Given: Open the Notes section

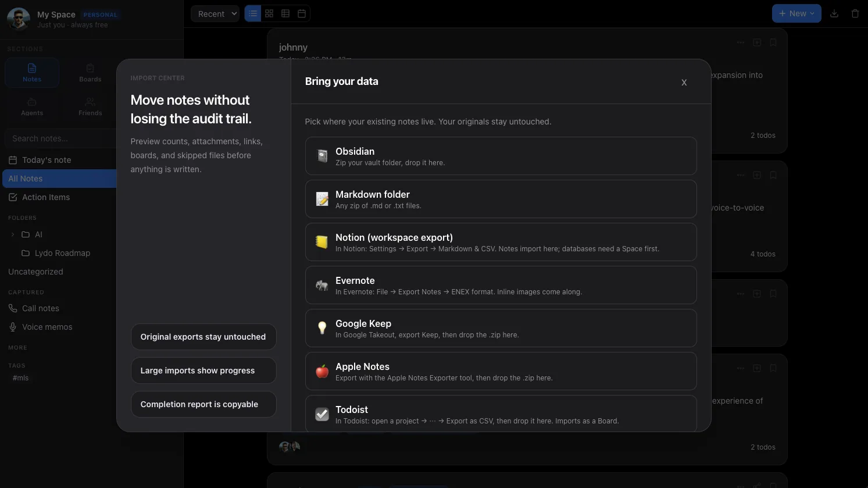Looking at the screenshot, I should 32,73.
